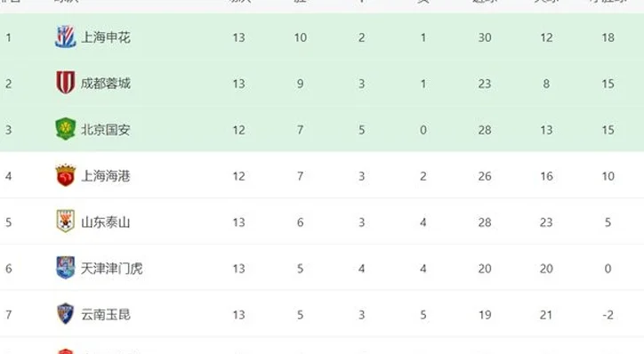The width and height of the screenshot is (644, 354).
Task: Click the Shanghai Port red crest
Action: point(65,175)
